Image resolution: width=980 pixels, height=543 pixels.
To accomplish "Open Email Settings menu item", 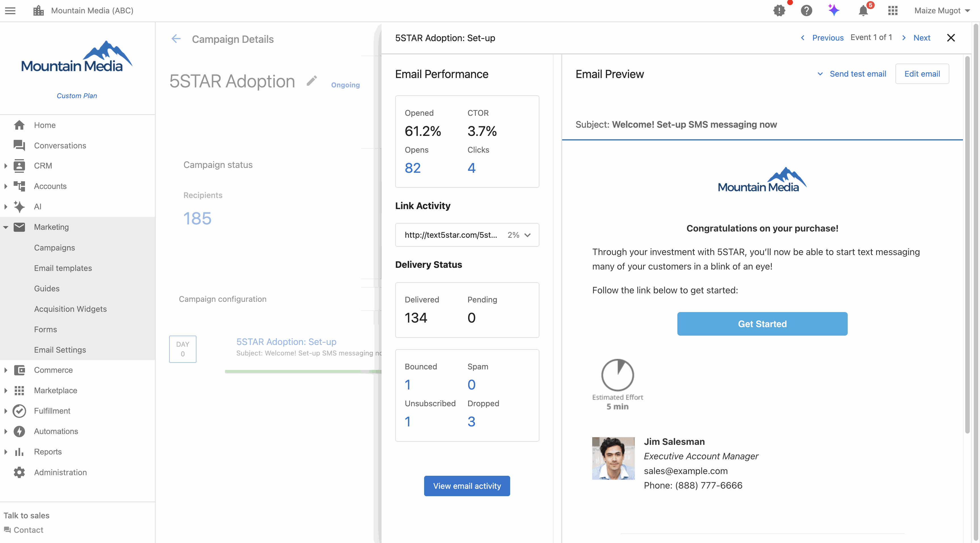I will point(60,350).
